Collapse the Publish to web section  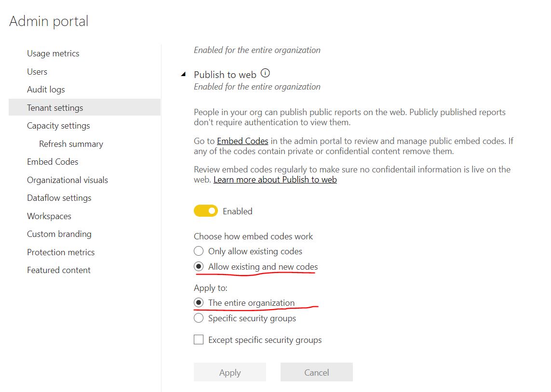[183, 74]
